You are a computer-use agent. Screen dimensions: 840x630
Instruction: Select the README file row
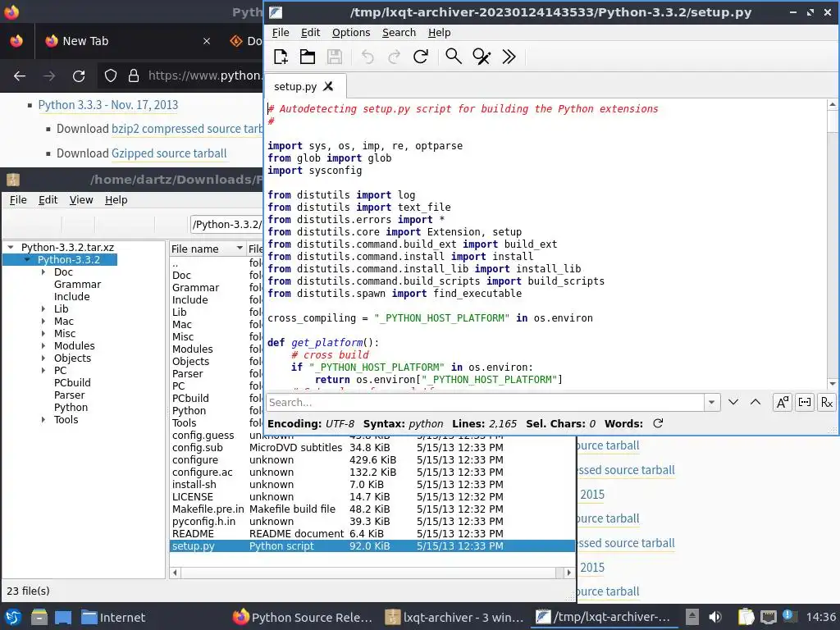[372, 534]
